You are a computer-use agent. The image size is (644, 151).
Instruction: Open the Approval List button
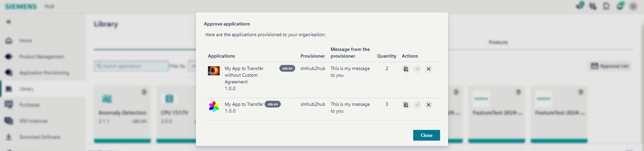[x=610, y=66]
